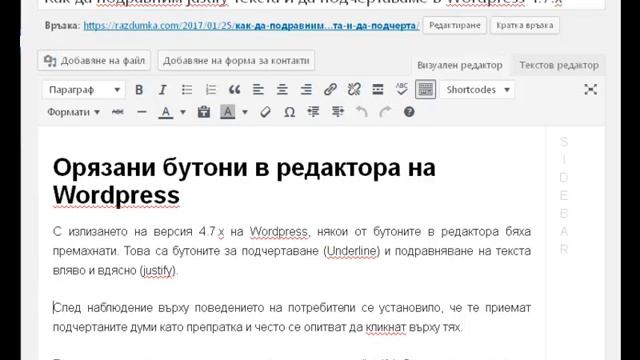This screenshot has width=640, height=360.
Task: Click the Добавяне на файл button
Action: (94, 60)
